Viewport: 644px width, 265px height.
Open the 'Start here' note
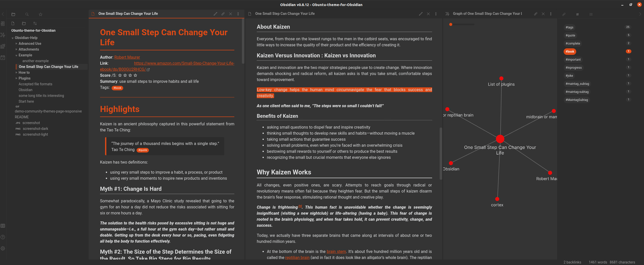coord(26,101)
